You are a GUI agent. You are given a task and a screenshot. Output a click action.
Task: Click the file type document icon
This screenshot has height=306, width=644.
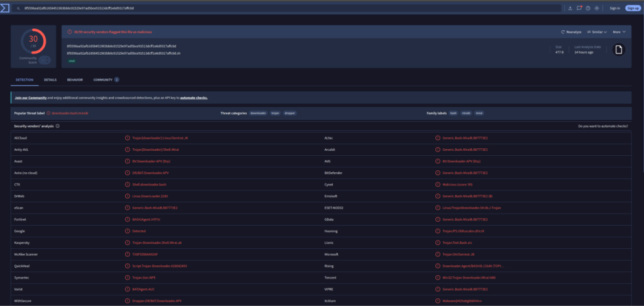[x=619, y=50]
